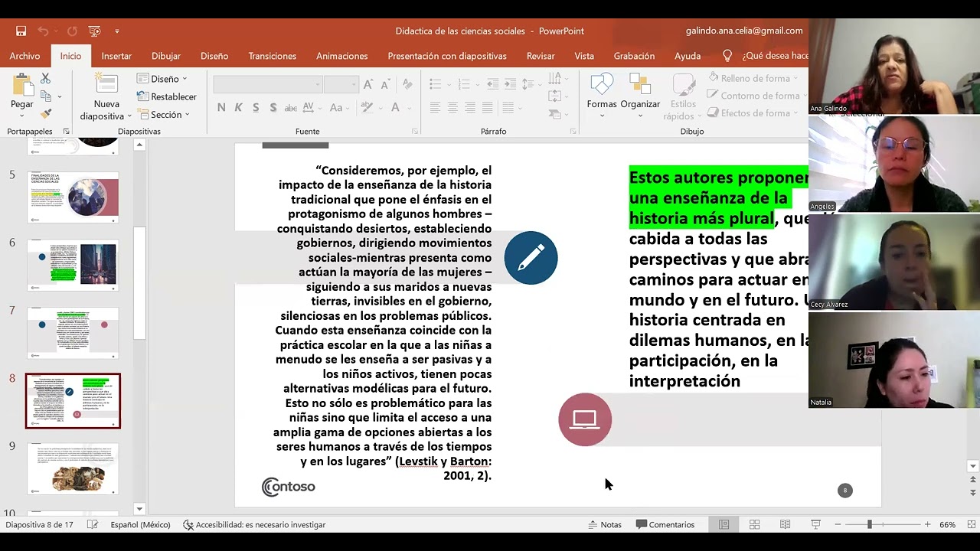
Task: Click bullets list icon
Action: tap(436, 84)
